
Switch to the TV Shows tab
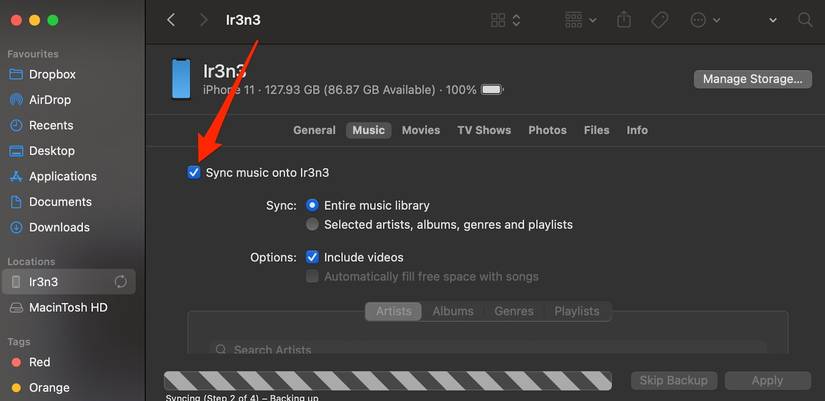(484, 130)
